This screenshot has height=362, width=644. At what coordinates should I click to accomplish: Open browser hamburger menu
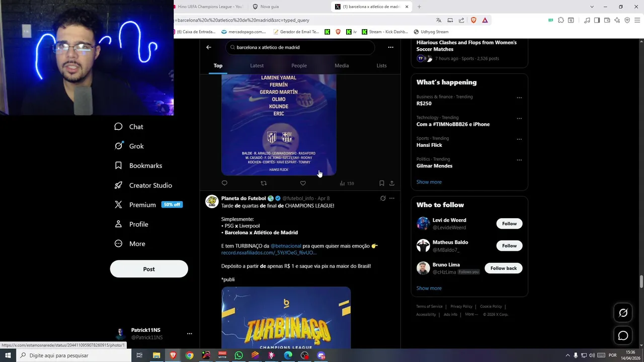(x=637, y=20)
